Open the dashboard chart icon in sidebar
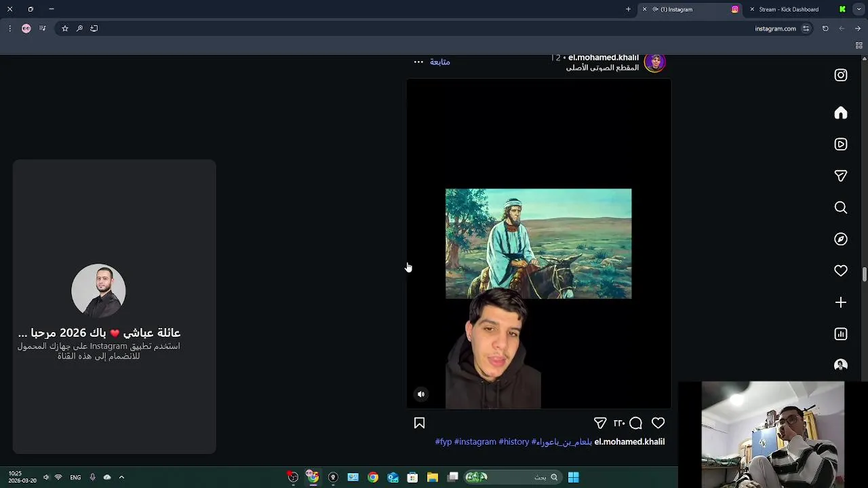The height and width of the screenshot is (488, 868). point(841,334)
